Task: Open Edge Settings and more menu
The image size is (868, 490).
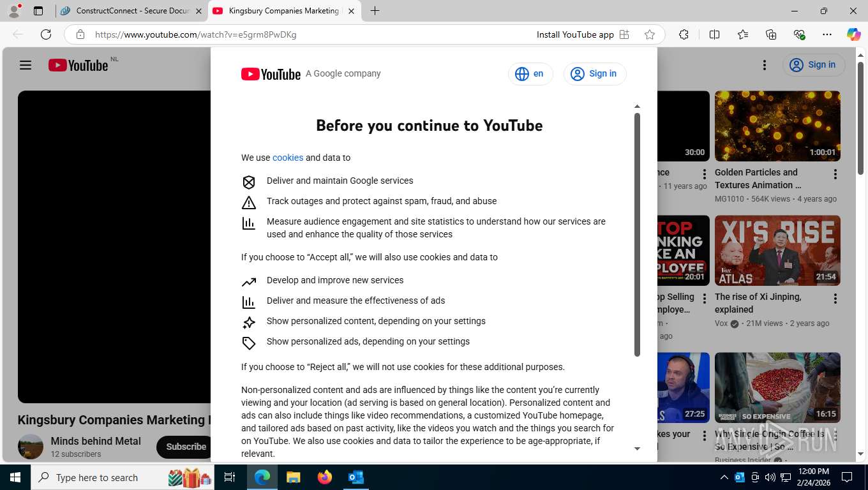Action: [827, 34]
